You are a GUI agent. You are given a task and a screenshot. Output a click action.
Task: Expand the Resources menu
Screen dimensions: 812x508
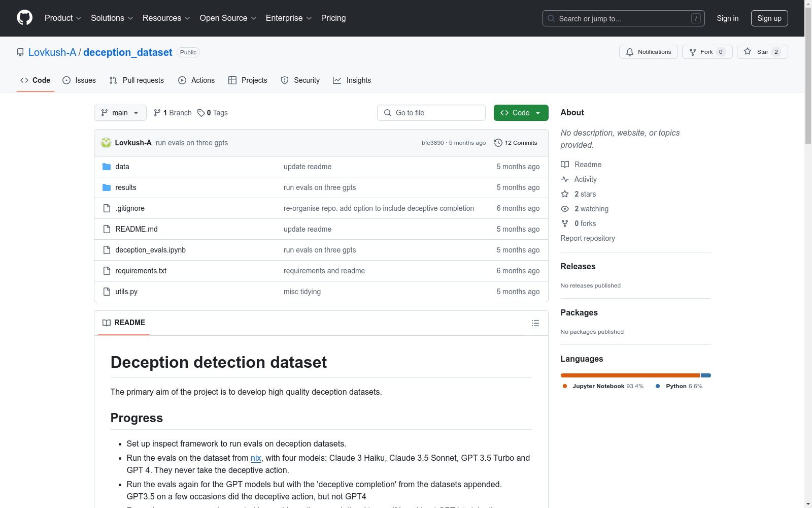[x=166, y=18]
